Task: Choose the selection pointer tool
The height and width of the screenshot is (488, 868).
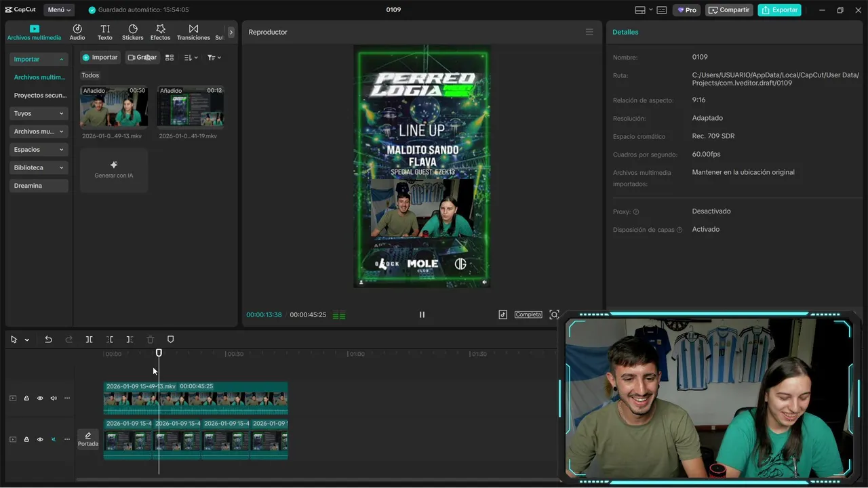Action: (14, 340)
